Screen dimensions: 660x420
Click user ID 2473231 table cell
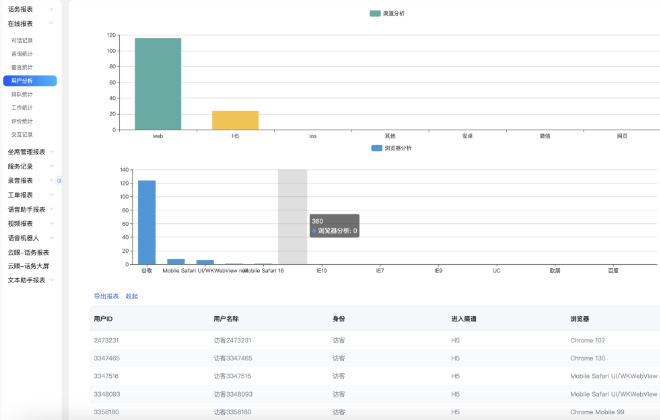[107, 340]
